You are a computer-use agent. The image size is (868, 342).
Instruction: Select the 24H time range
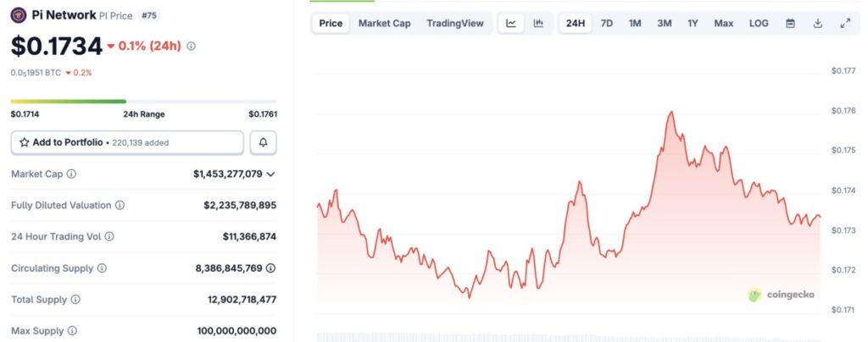click(576, 23)
